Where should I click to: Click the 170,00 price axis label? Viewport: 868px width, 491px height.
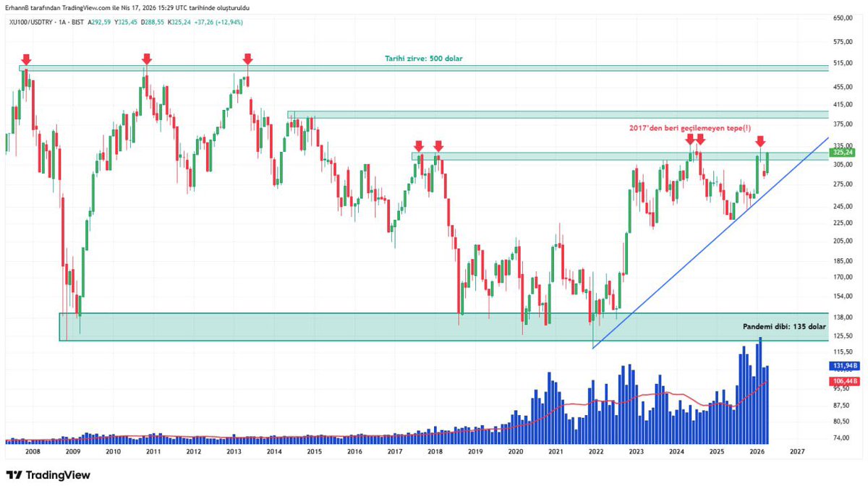(x=842, y=277)
